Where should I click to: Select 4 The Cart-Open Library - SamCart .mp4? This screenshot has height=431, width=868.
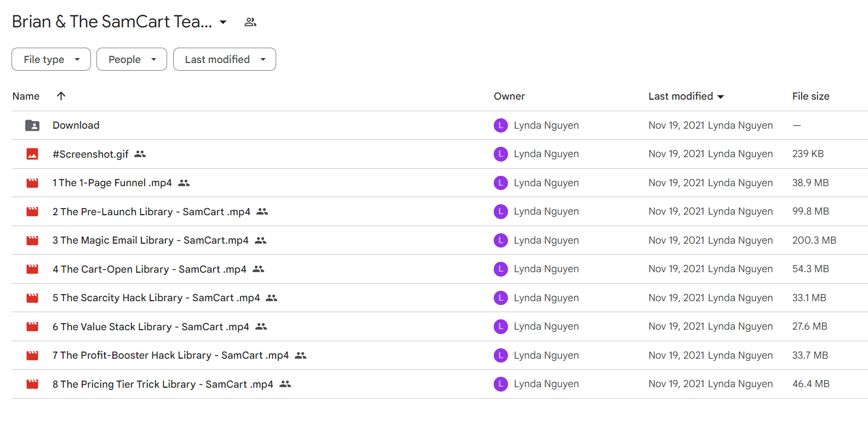click(150, 269)
